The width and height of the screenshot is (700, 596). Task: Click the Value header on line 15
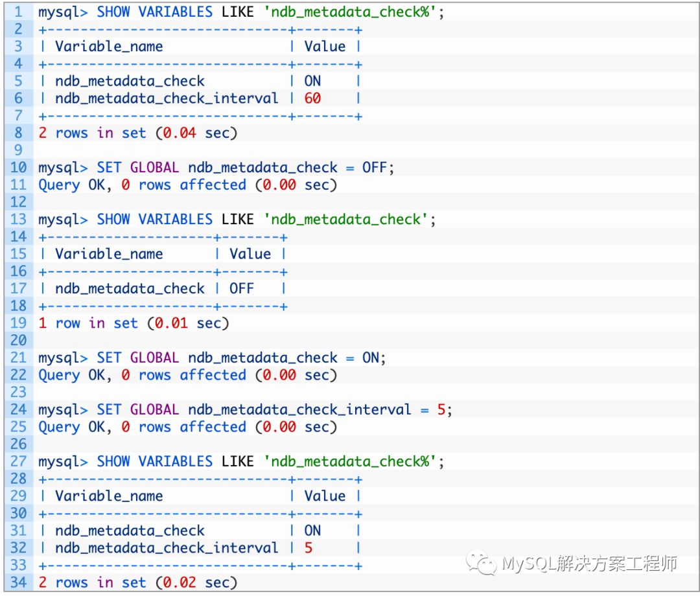coord(250,254)
